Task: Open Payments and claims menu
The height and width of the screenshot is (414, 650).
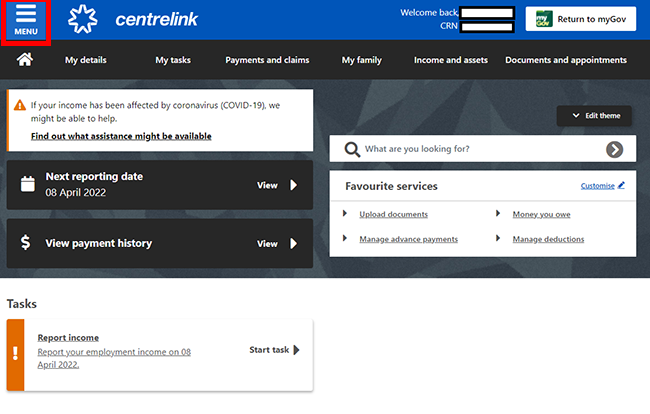Action: [x=267, y=60]
